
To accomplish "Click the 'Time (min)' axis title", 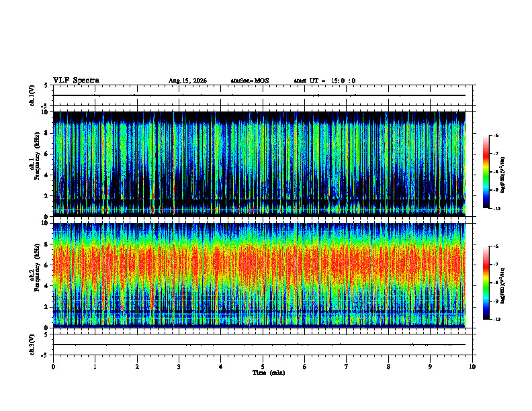I will pyautogui.click(x=269, y=373).
